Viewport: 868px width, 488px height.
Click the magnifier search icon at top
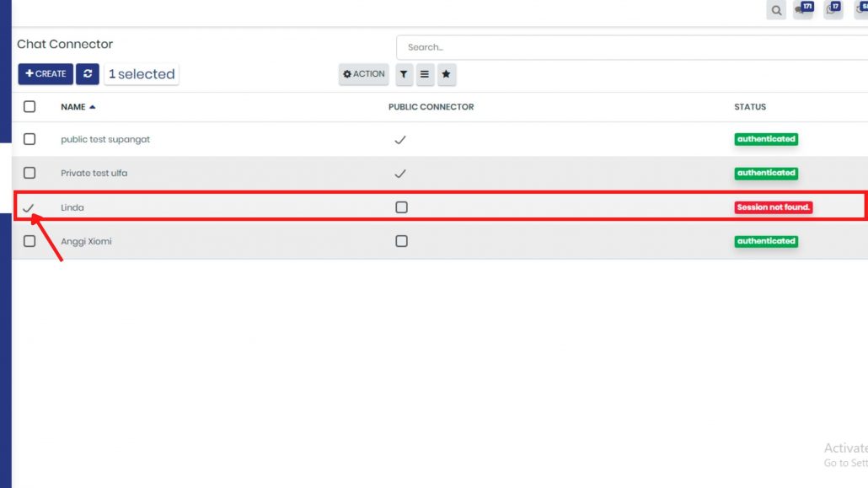(776, 10)
